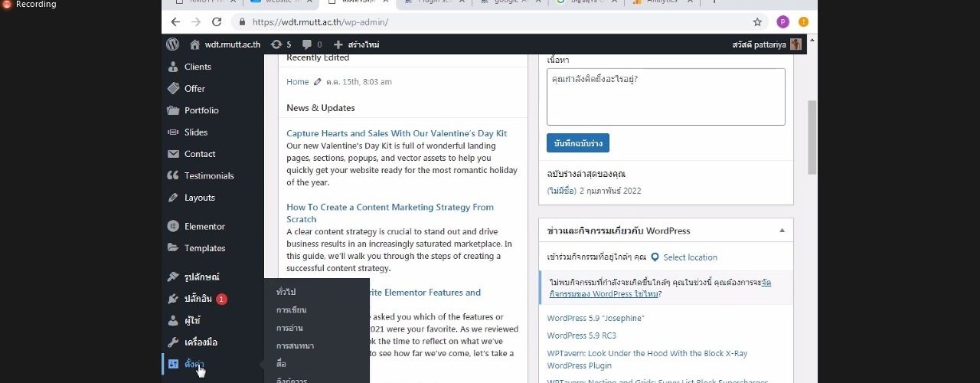Bookmark this page with the star icon
980x383 pixels.
point(757,22)
